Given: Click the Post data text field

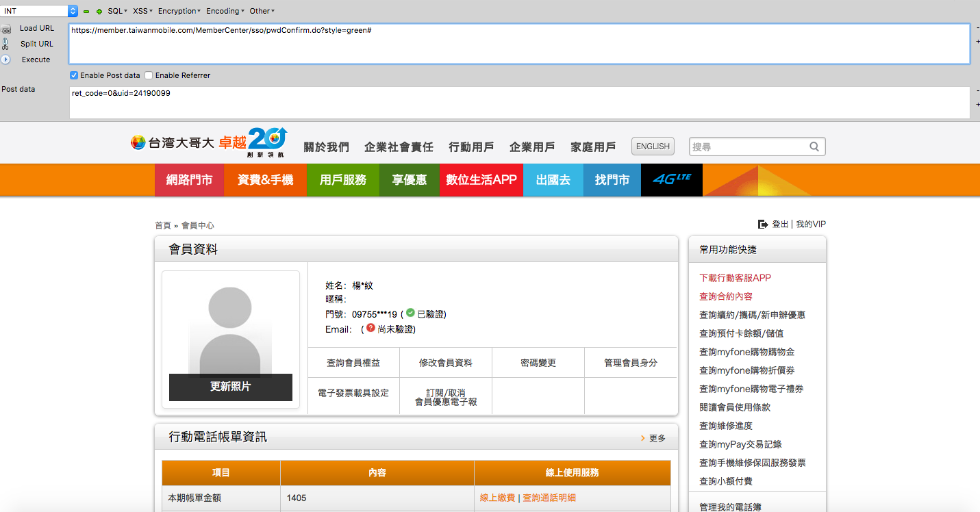Looking at the screenshot, I should point(520,103).
